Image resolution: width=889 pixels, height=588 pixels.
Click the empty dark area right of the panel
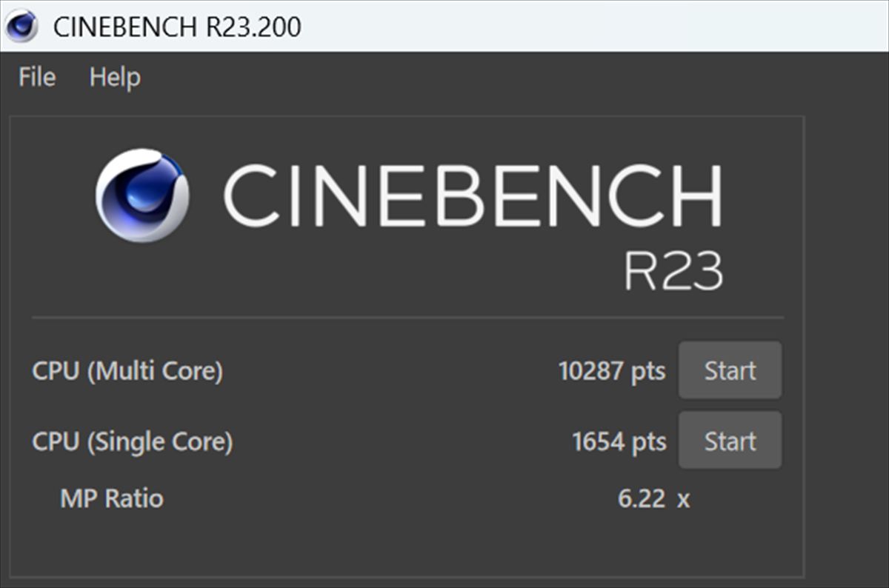(x=846, y=333)
